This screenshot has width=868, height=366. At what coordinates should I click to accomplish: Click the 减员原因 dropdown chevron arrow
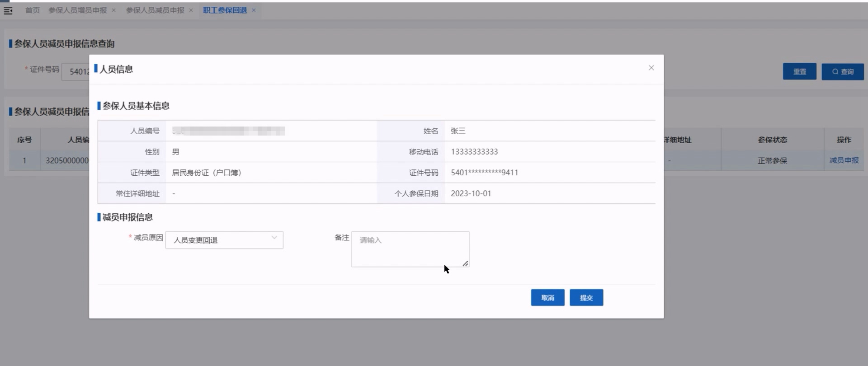point(274,238)
